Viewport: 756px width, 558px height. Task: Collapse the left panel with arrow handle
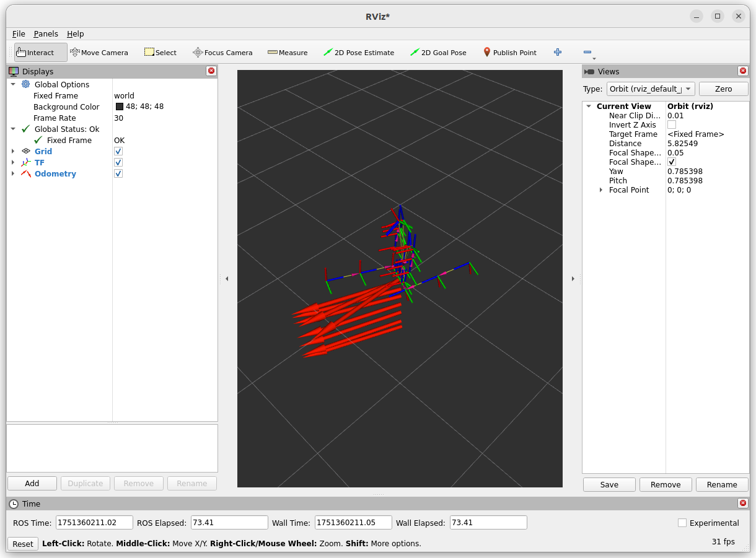point(227,279)
